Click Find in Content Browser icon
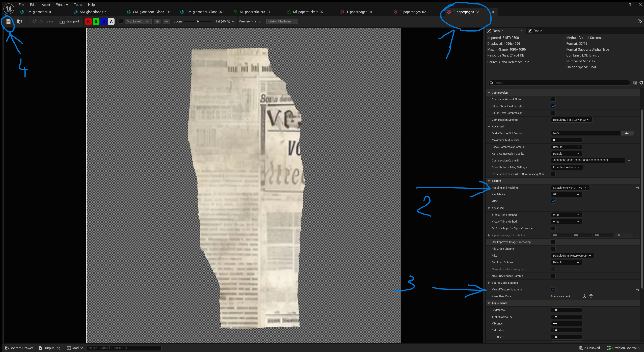The image size is (644, 352). [x=19, y=21]
